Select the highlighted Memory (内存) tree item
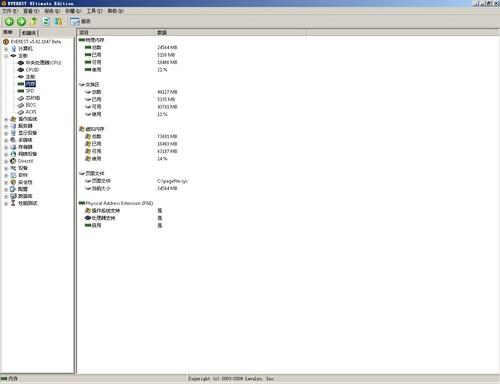This screenshot has width=500, height=384. click(x=30, y=84)
